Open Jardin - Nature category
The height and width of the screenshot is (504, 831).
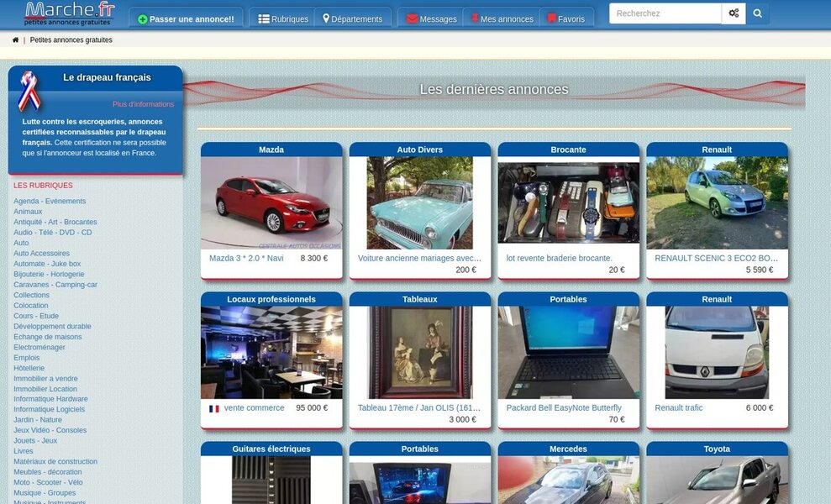tap(38, 420)
